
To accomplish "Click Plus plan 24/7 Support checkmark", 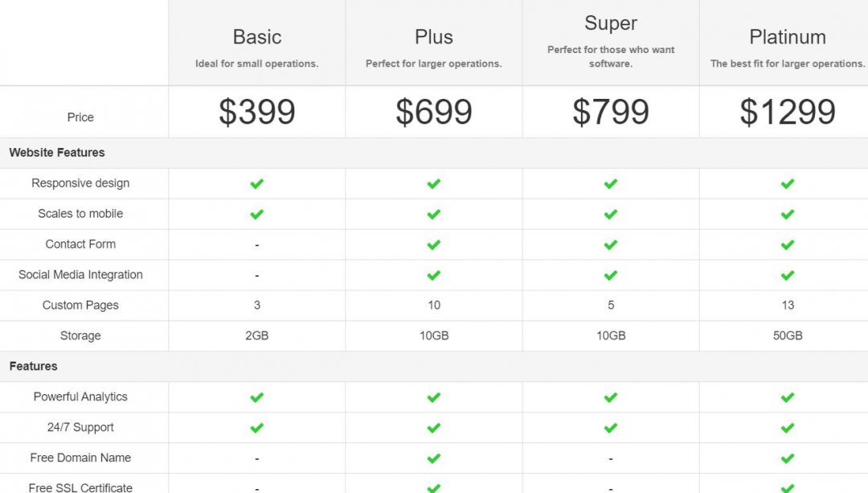I will click(434, 428).
